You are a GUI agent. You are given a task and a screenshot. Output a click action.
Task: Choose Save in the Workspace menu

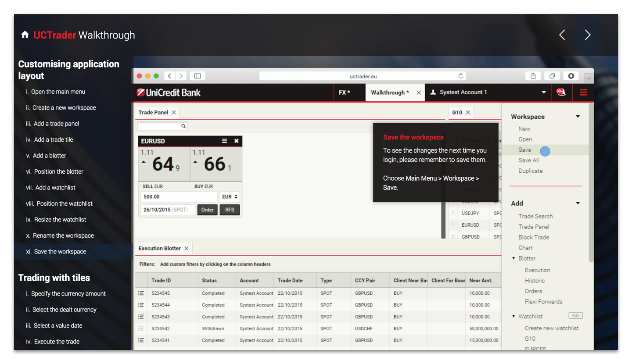pyautogui.click(x=524, y=150)
